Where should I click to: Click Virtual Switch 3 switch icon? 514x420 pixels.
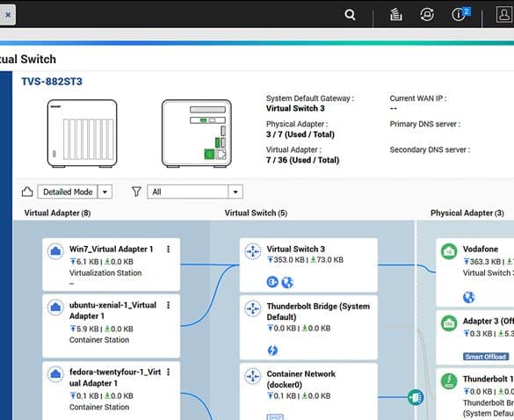point(253,251)
